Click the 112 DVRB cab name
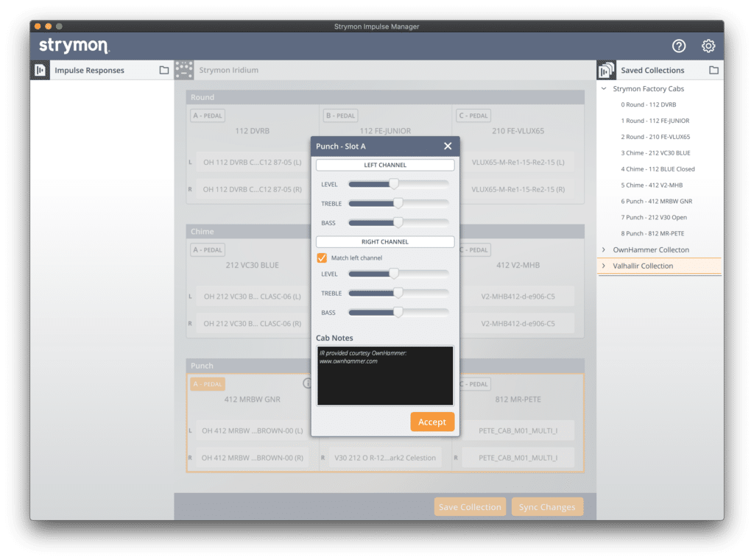The image size is (754, 560). tap(253, 131)
